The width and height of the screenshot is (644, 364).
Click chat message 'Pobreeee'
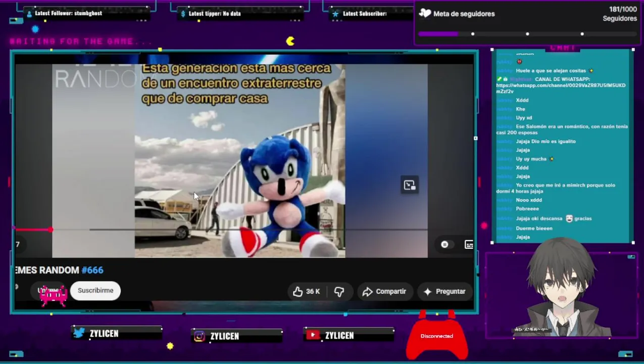[527, 209]
